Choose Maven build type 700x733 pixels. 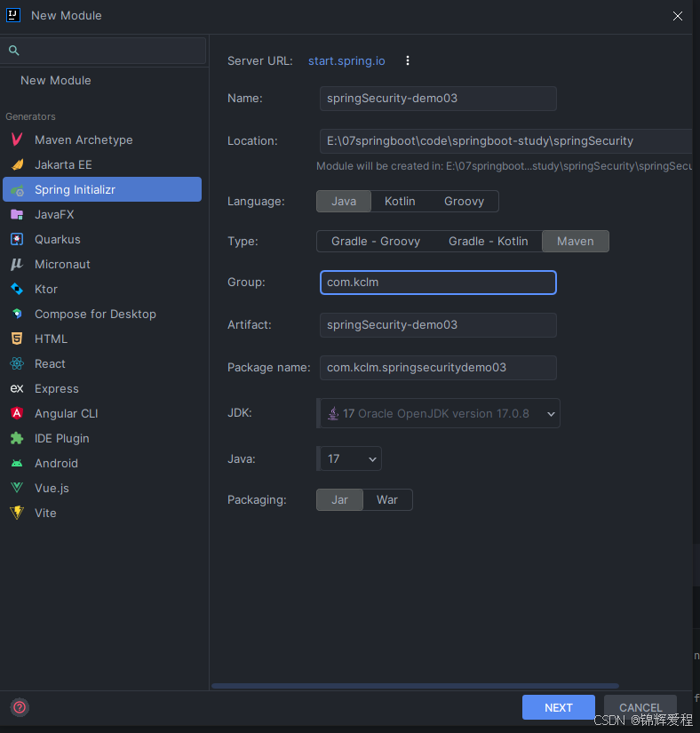click(576, 241)
